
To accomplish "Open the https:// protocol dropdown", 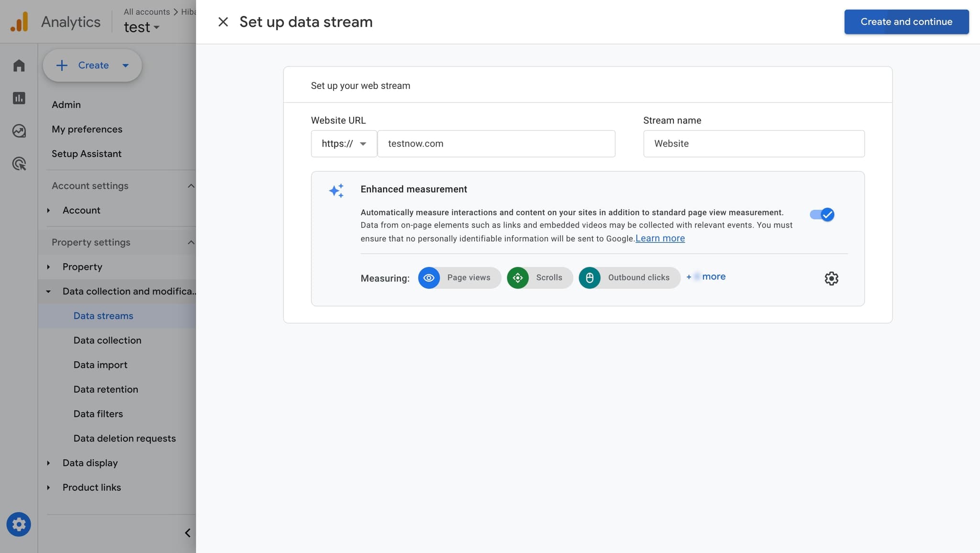I will point(343,144).
